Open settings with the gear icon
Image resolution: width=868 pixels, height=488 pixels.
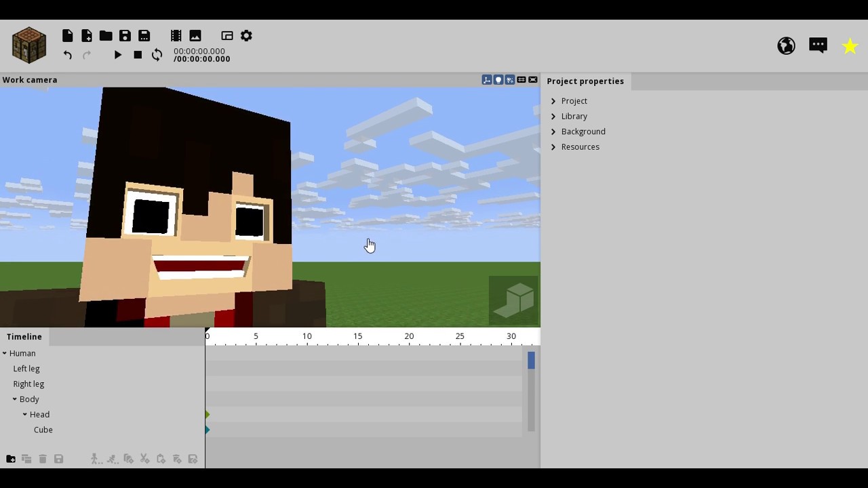247,36
